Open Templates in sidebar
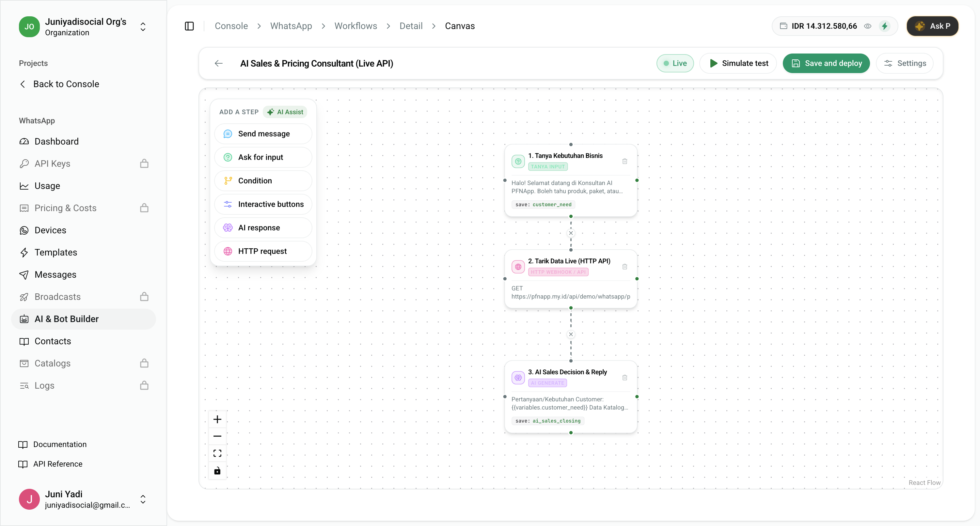Screen dimensions: 980x526 click(x=84, y=252)
